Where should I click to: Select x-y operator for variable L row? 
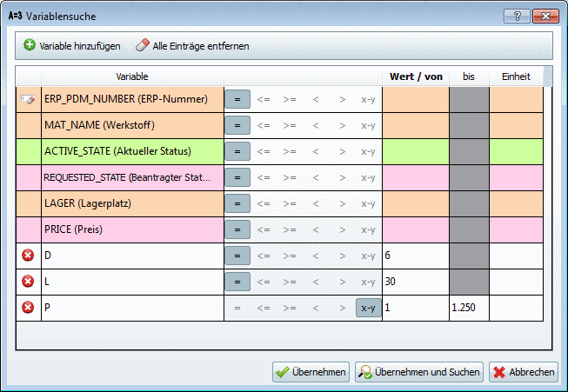click(368, 282)
